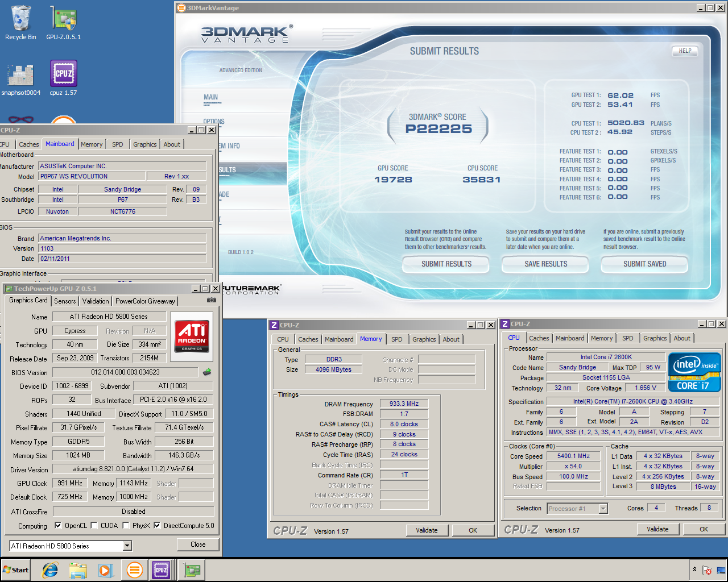Open the PowerColor Giveaway tab
Screen dimensions: 728x582
pos(145,301)
